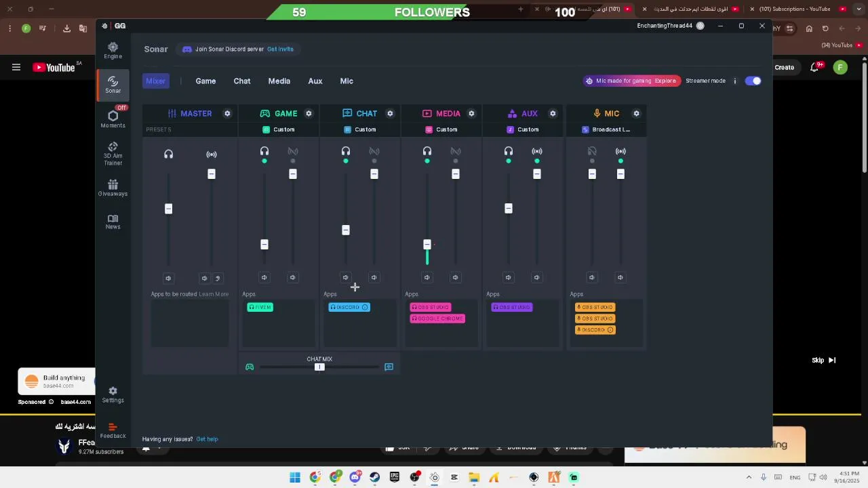Click the Streamer mode info icon

[734, 81]
